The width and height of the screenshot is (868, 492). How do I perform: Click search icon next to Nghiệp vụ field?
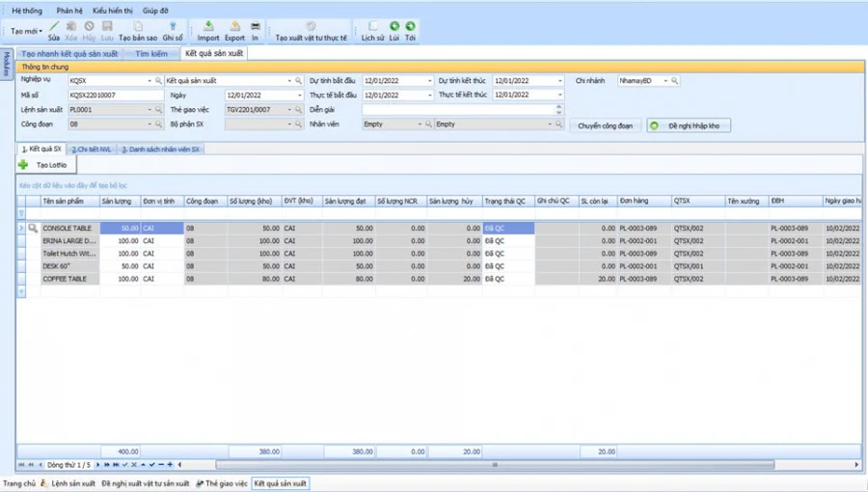(x=158, y=81)
